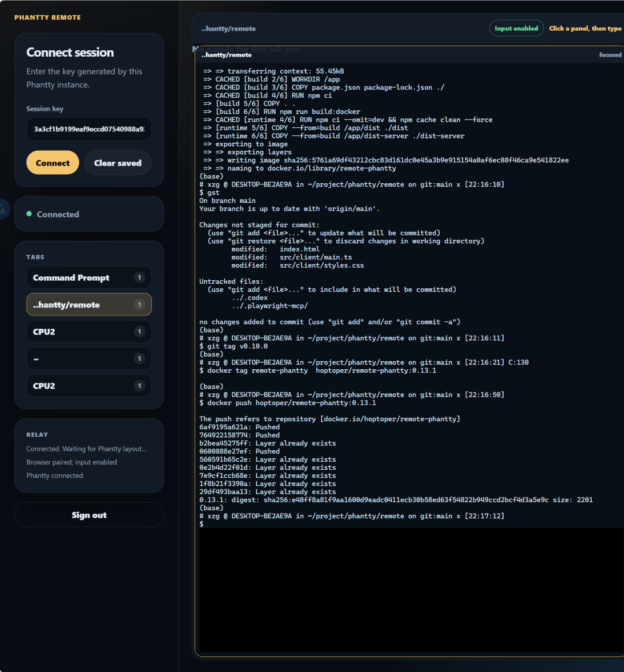
Task: Click the Input enabled badge
Action: (516, 28)
